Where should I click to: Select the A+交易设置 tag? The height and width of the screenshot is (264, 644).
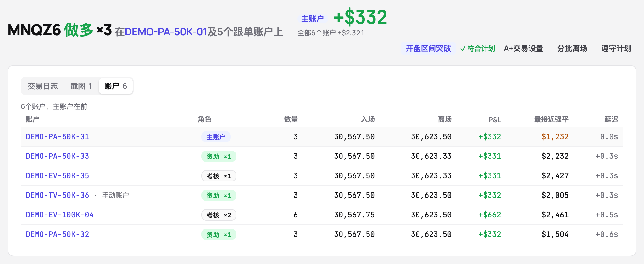[x=524, y=49]
